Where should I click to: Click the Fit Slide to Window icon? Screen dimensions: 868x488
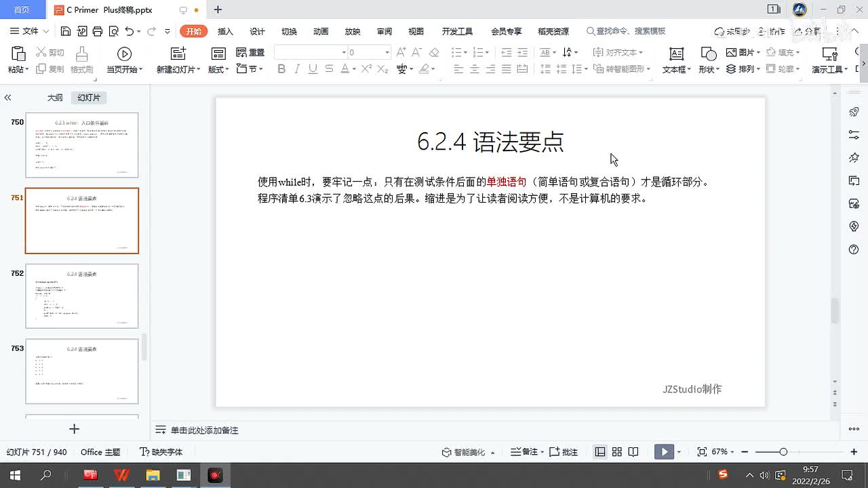(702, 452)
